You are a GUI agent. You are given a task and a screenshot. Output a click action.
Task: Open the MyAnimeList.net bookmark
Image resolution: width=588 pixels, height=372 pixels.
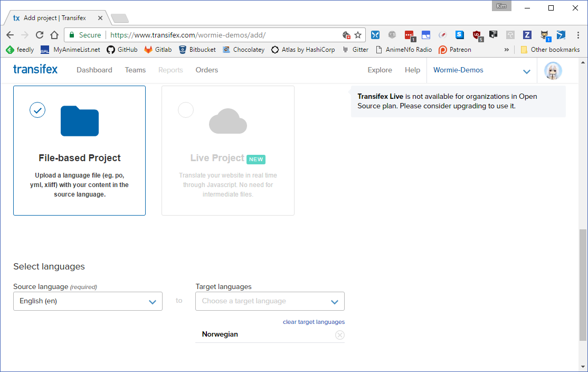click(x=71, y=50)
